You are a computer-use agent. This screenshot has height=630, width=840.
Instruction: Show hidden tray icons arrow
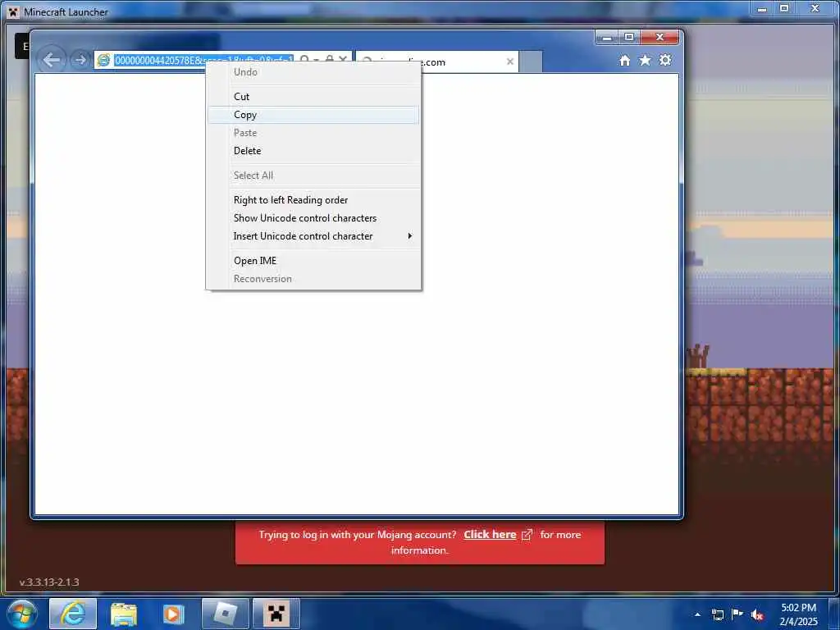tap(697, 614)
